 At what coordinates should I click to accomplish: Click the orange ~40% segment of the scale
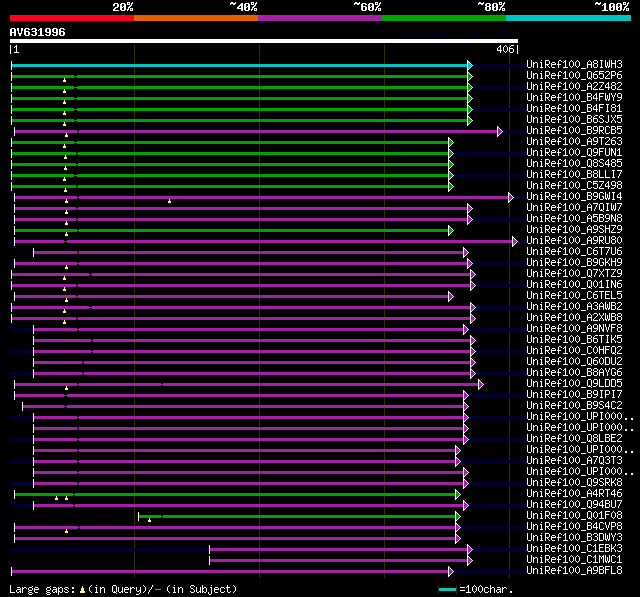tap(196, 18)
